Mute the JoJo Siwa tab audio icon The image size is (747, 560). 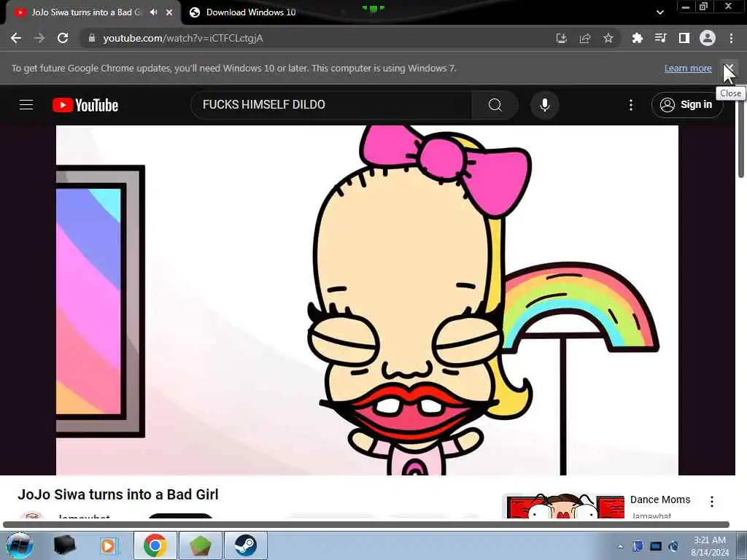153,12
